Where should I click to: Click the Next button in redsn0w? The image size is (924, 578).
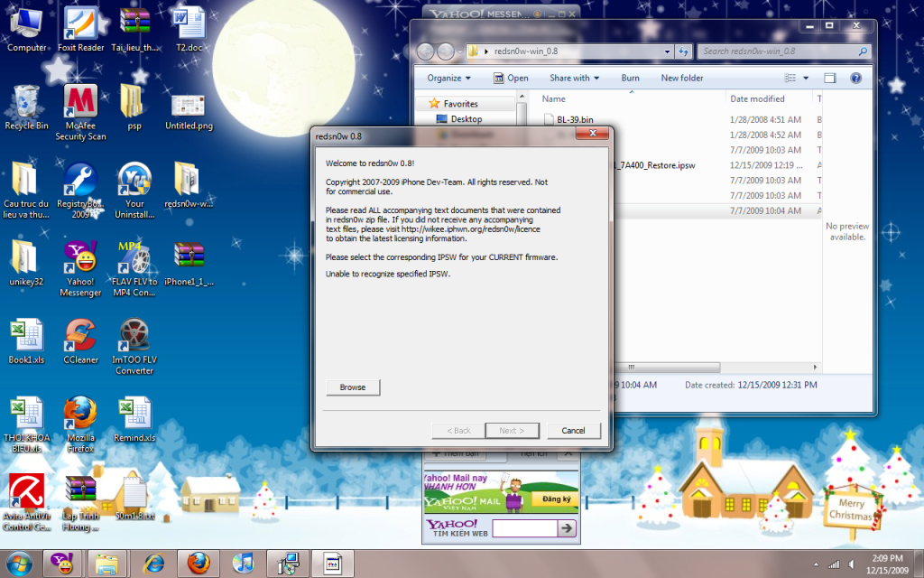click(x=512, y=431)
